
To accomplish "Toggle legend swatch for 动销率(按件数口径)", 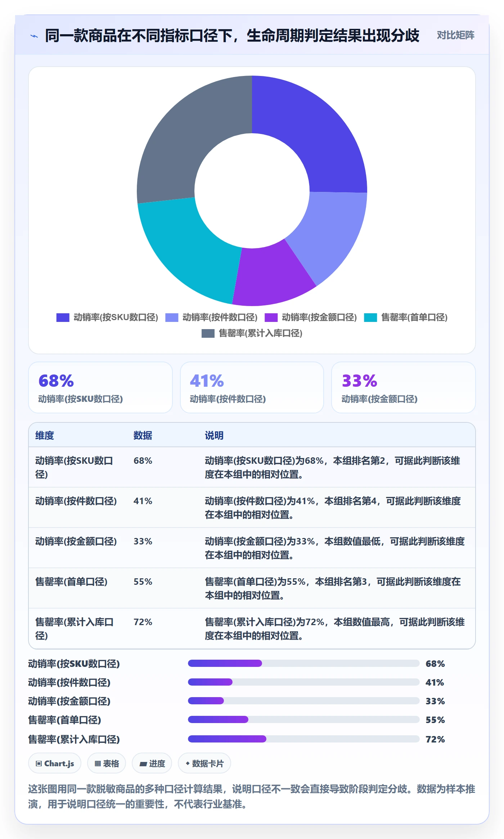I will [172, 318].
